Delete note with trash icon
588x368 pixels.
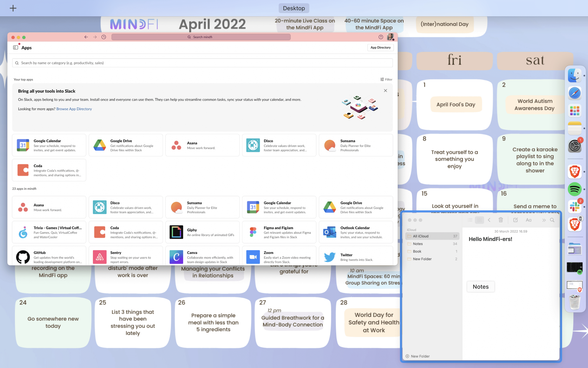501,220
